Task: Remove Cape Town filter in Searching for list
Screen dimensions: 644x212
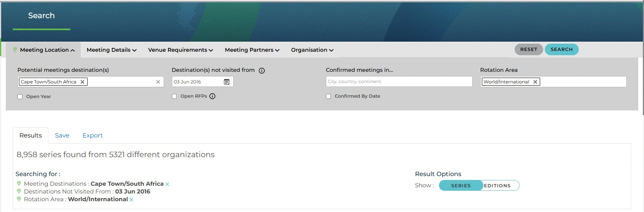Action: 167,184
